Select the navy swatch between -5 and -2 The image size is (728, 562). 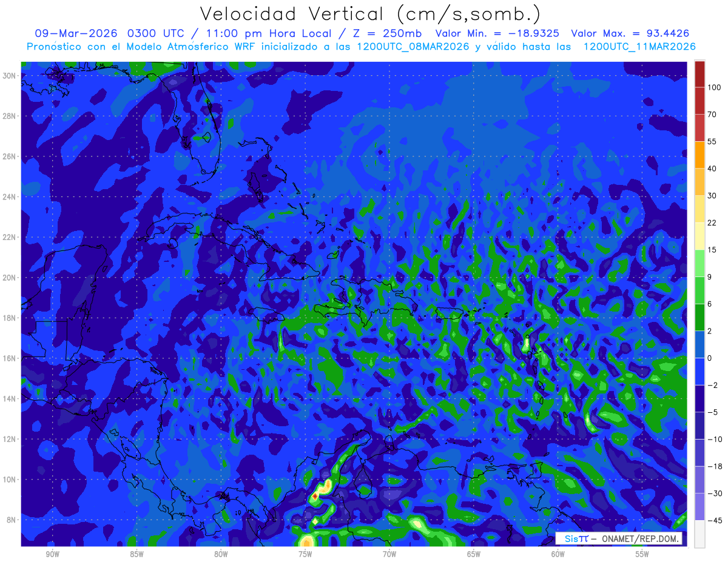[699, 398]
